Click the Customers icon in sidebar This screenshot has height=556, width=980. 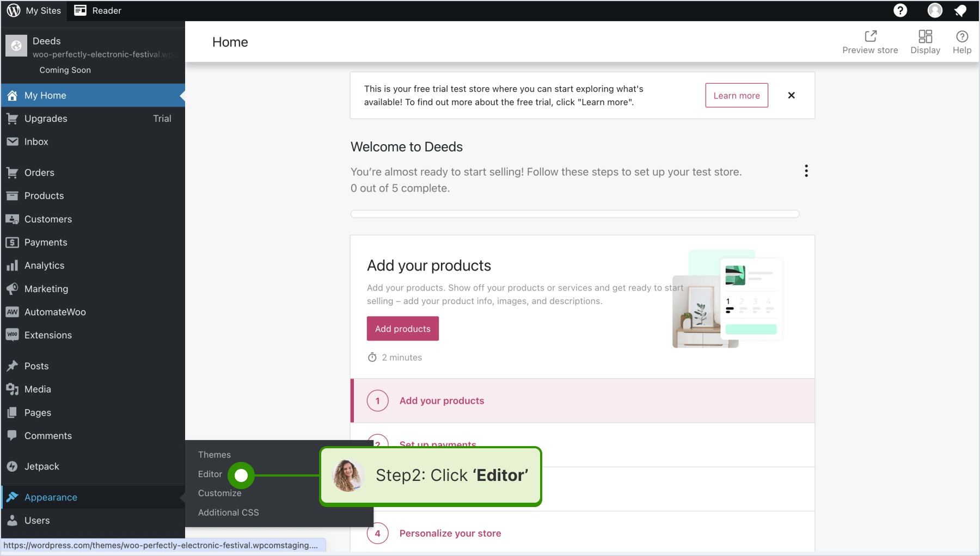click(x=13, y=219)
